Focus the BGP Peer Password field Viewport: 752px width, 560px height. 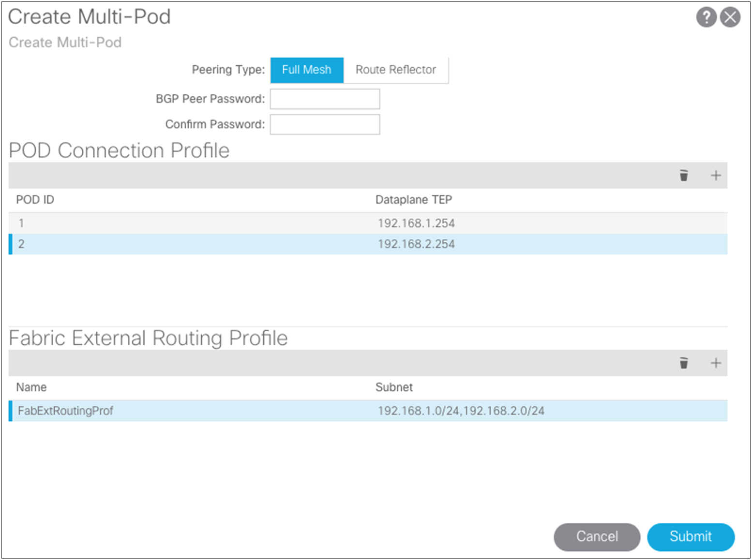pyautogui.click(x=325, y=99)
